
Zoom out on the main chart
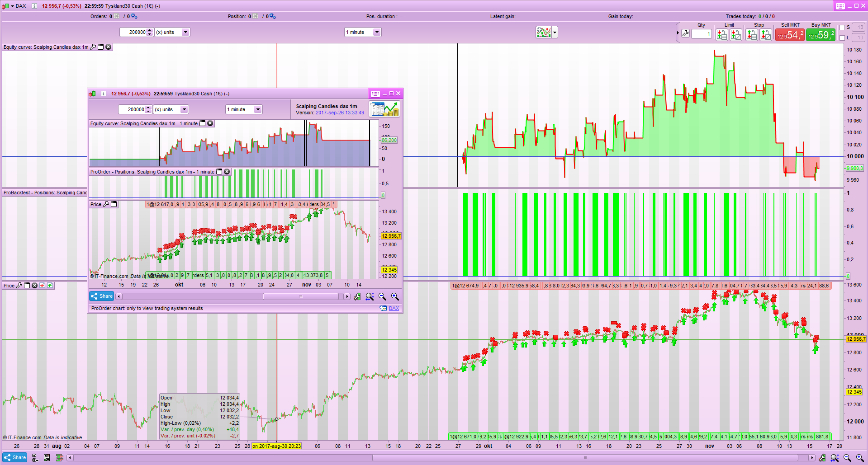pos(847,458)
